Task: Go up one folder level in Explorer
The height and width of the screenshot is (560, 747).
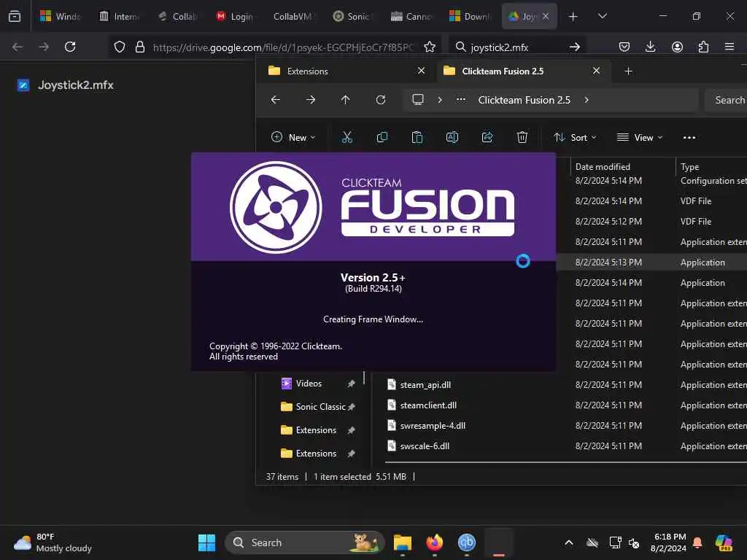Action: pos(345,100)
